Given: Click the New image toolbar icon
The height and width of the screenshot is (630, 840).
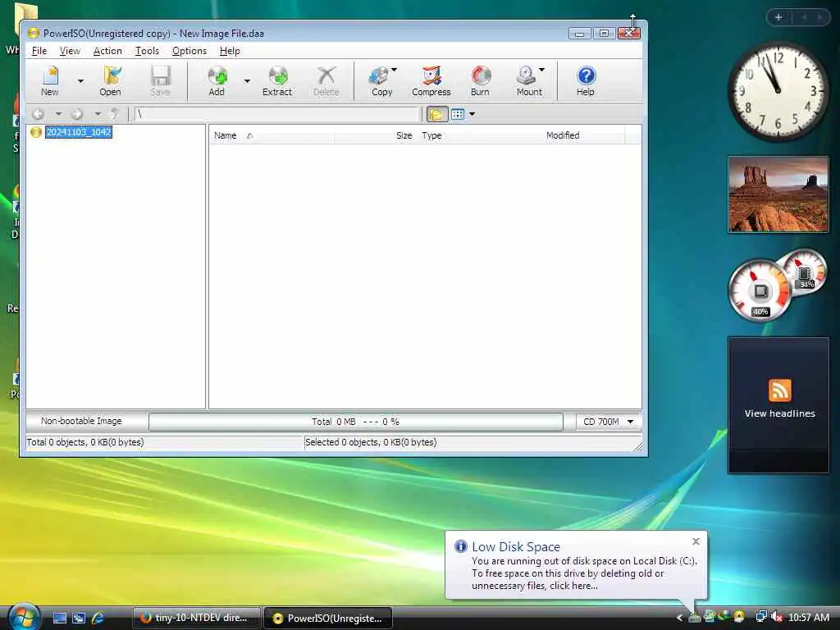Looking at the screenshot, I should [x=50, y=81].
